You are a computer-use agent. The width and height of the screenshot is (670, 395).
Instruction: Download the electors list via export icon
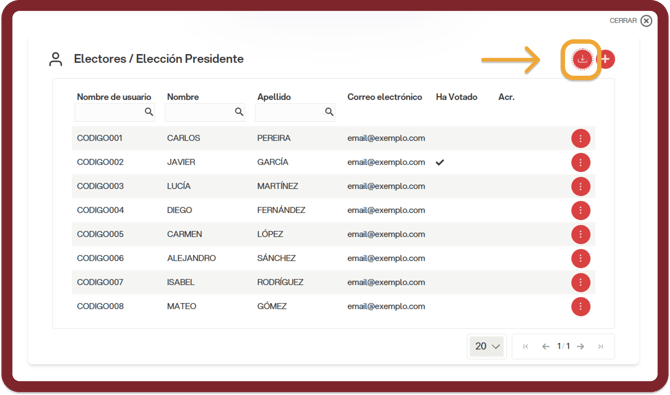[582, 59]
